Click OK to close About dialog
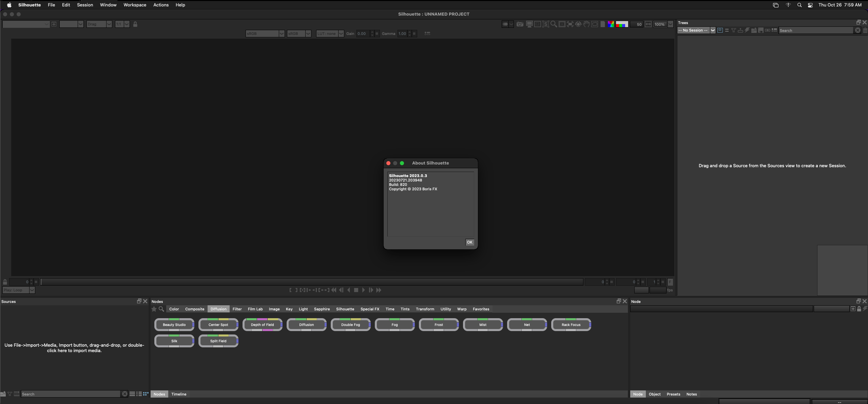This screenshot has height=404, width=868. (x=469, y=243)
